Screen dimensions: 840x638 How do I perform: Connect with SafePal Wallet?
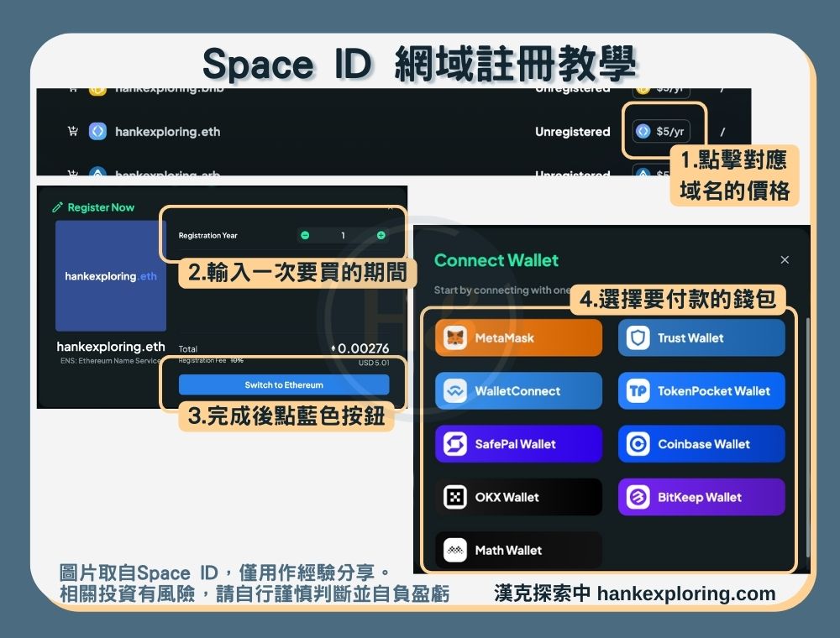click(x=518, y=444)
